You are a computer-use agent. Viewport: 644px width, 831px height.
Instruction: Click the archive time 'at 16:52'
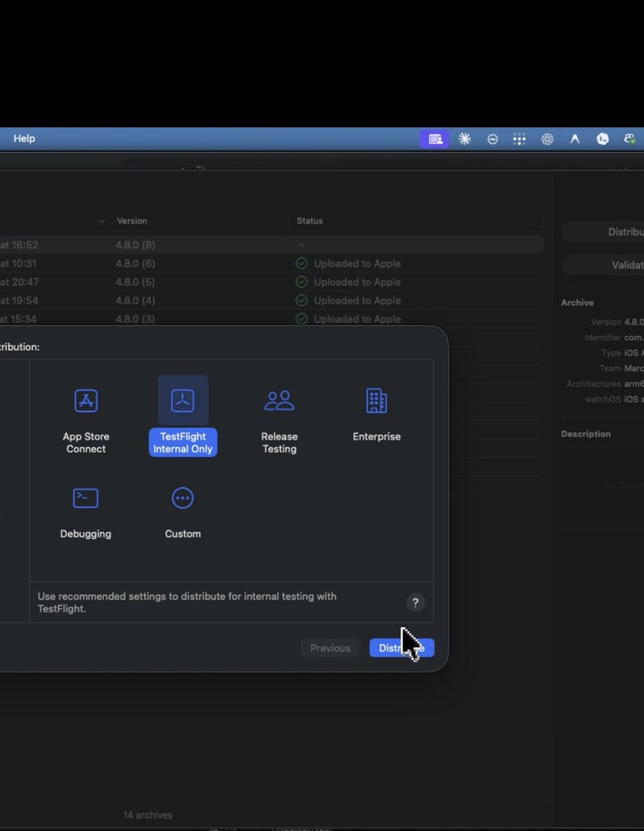[x=19, y=244]
